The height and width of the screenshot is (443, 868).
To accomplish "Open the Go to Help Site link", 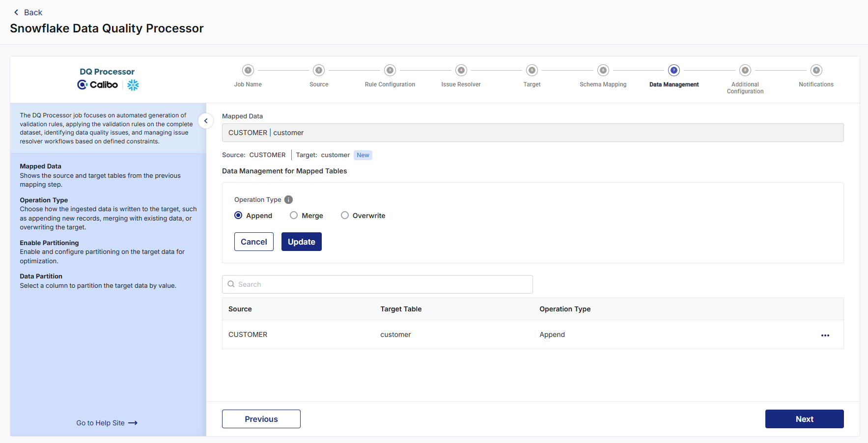I will coord(107,423).
